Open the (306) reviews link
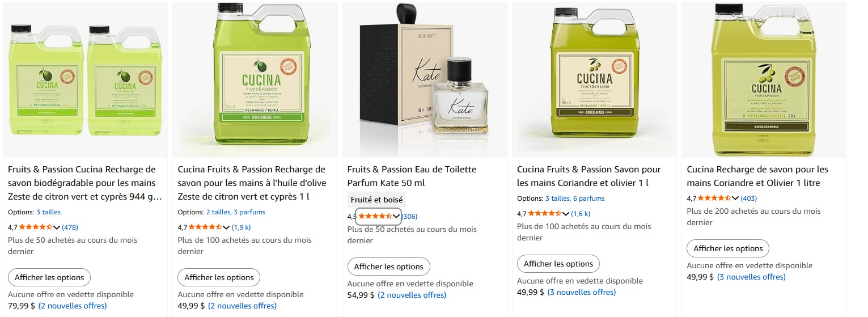The image size is (868, 317). (409, 216)
